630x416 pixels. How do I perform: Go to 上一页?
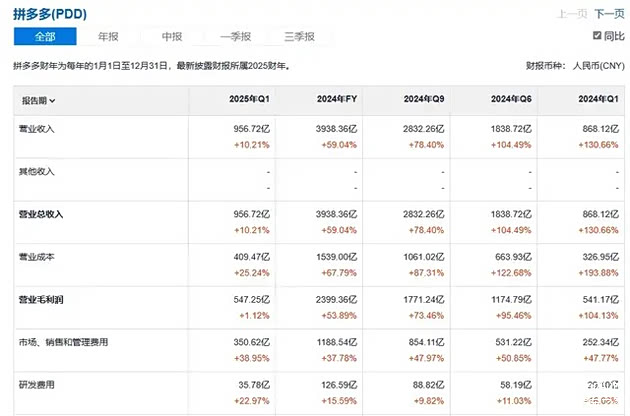coord(571,14)
